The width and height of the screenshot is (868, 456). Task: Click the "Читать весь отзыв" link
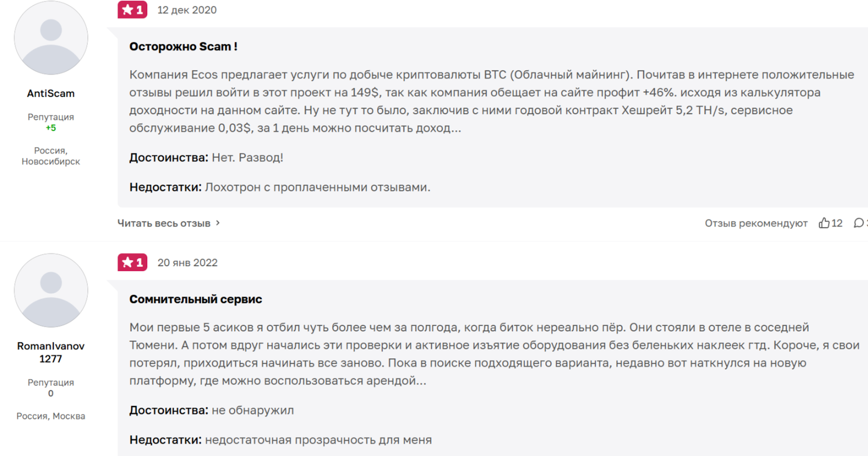tap(164, 223)
